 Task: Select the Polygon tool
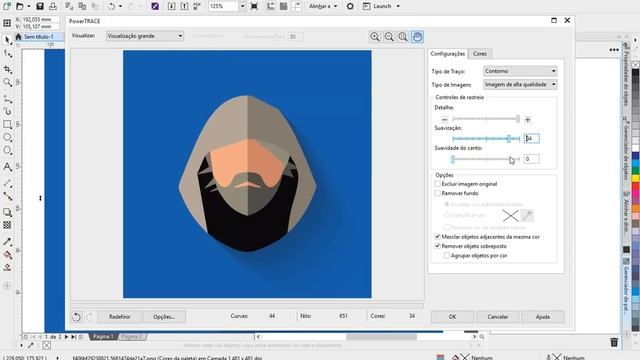pyautogui.click(x=7, y=151)
